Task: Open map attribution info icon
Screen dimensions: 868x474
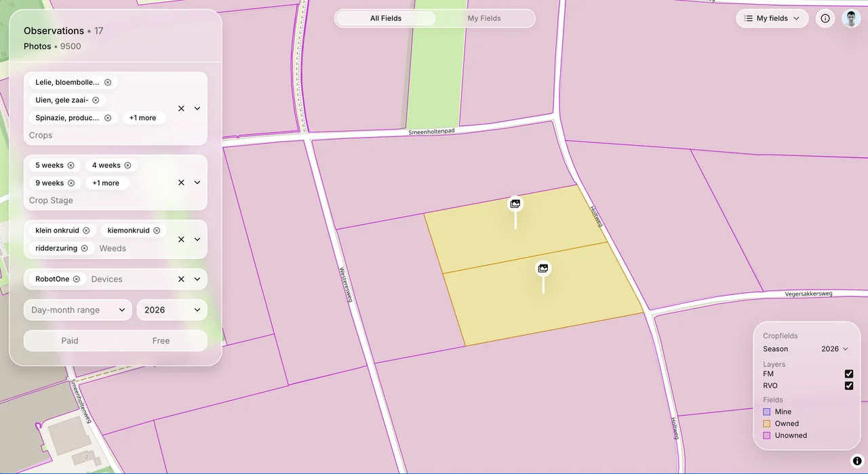Action: point(857,461)
